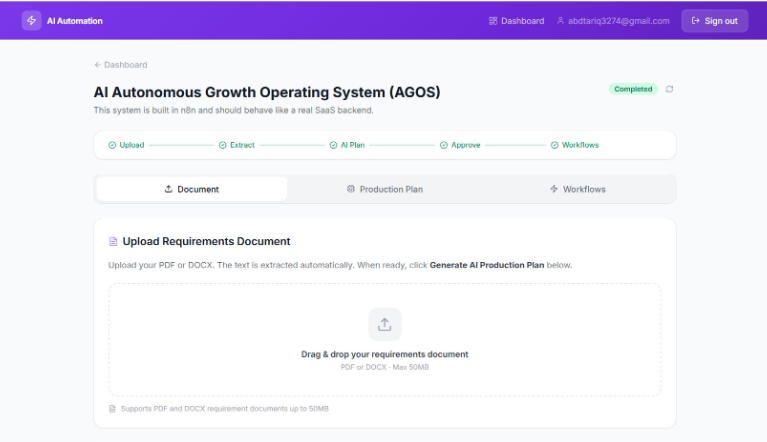Click the Extract step label
Viewport: 767px width, 442px height.
242,145
